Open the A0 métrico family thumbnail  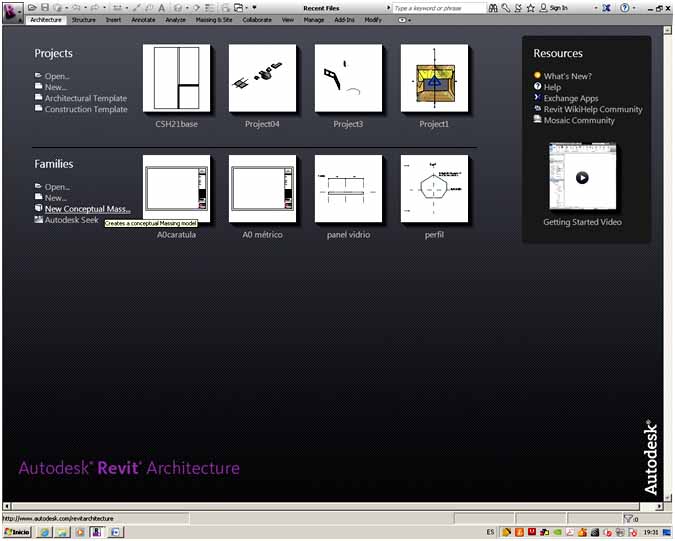262,189
